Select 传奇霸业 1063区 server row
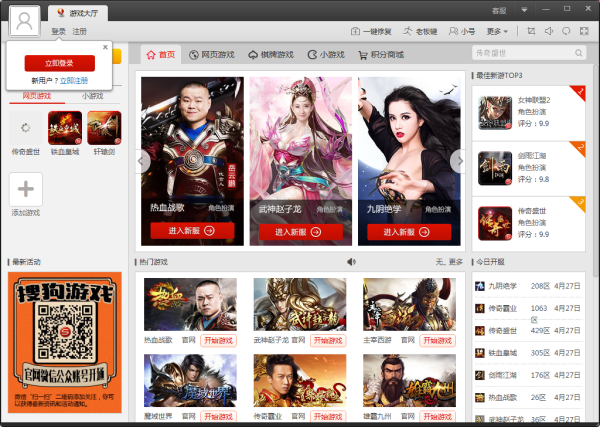This screenshot has width=600, height=427. 528,308
